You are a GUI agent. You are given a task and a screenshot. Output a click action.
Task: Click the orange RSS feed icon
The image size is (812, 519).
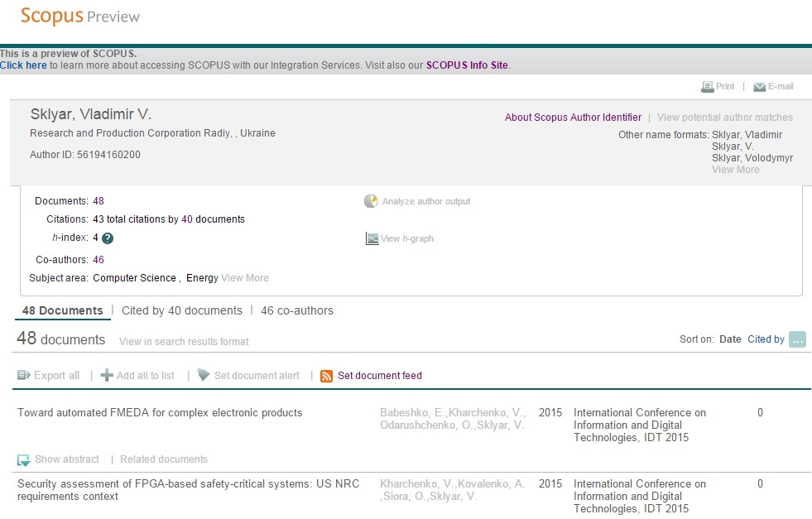pyautogui.click(x=326, y=376)
